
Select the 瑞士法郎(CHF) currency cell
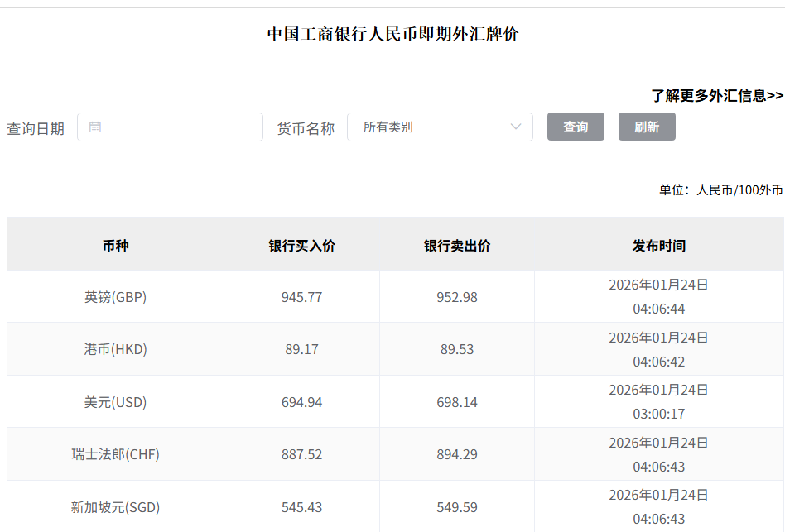click(x=116, y=454)
